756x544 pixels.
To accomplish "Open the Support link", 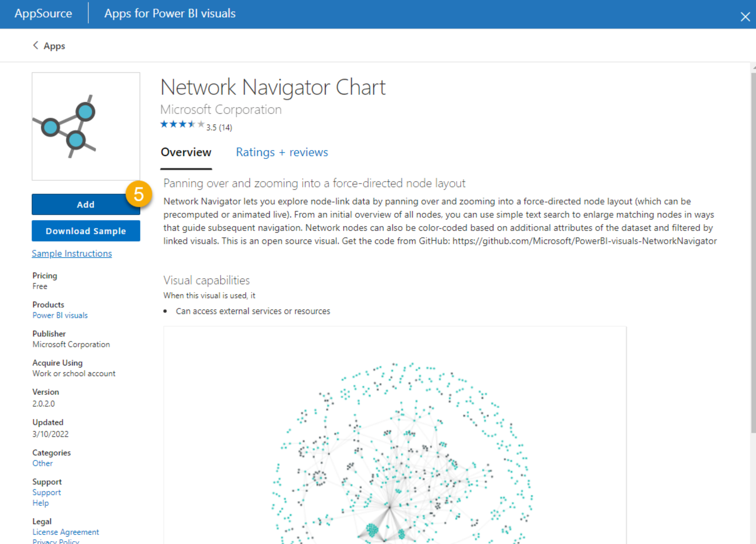I will [46, 492].
